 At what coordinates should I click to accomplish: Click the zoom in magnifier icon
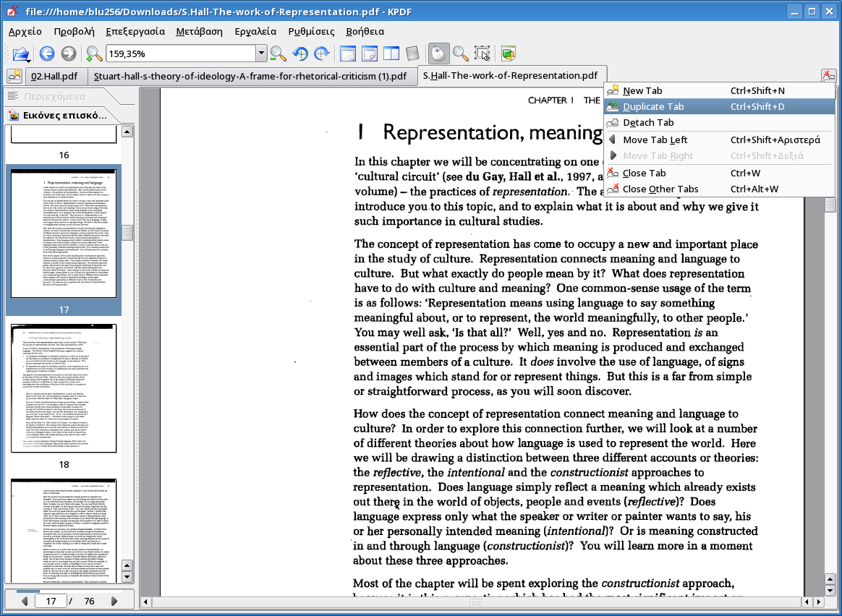tap(94, 54)
